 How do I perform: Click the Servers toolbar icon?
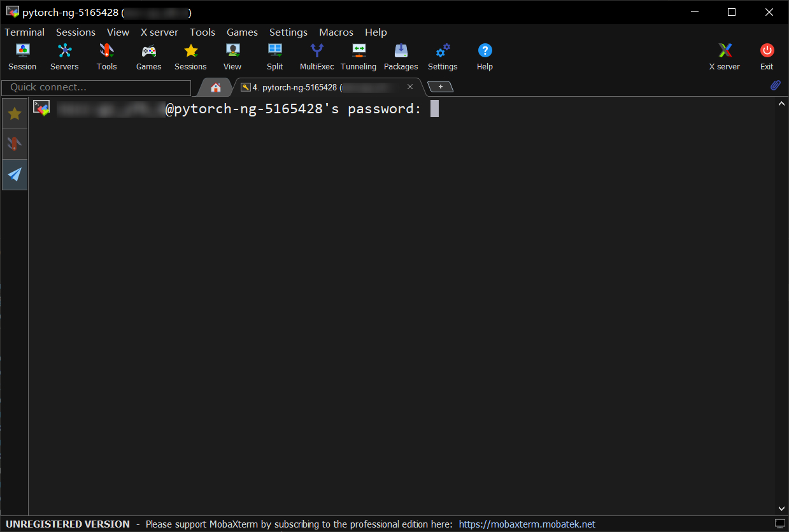pyautogui.click(x=64, y=57)
